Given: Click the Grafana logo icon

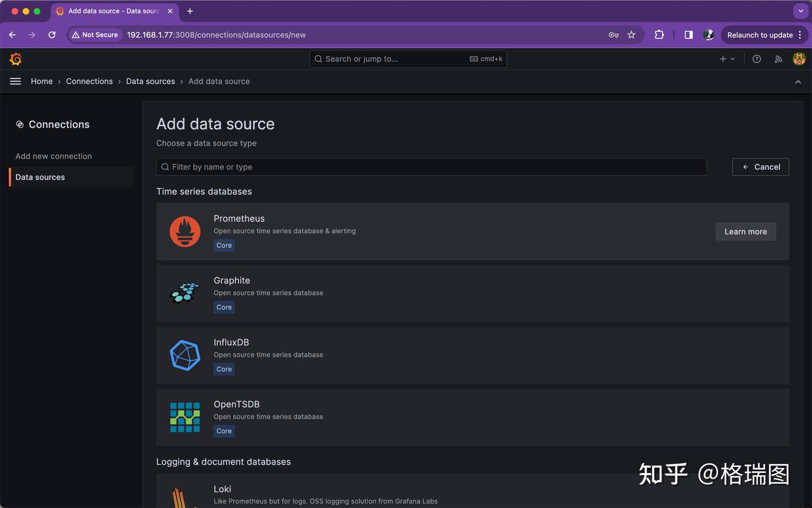Looking at the screenshot, I should (16, 59).
